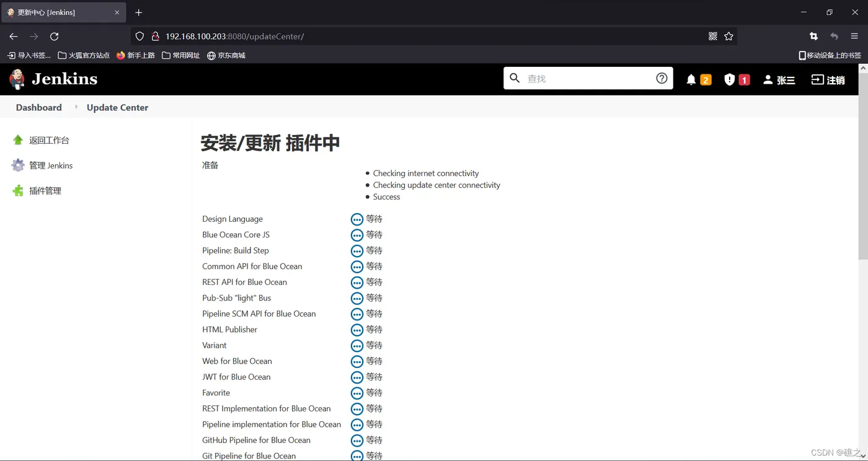Click the gear icon for 管理 Jenkins
Screen dimensions: 868x461
(x=18, y=165)
